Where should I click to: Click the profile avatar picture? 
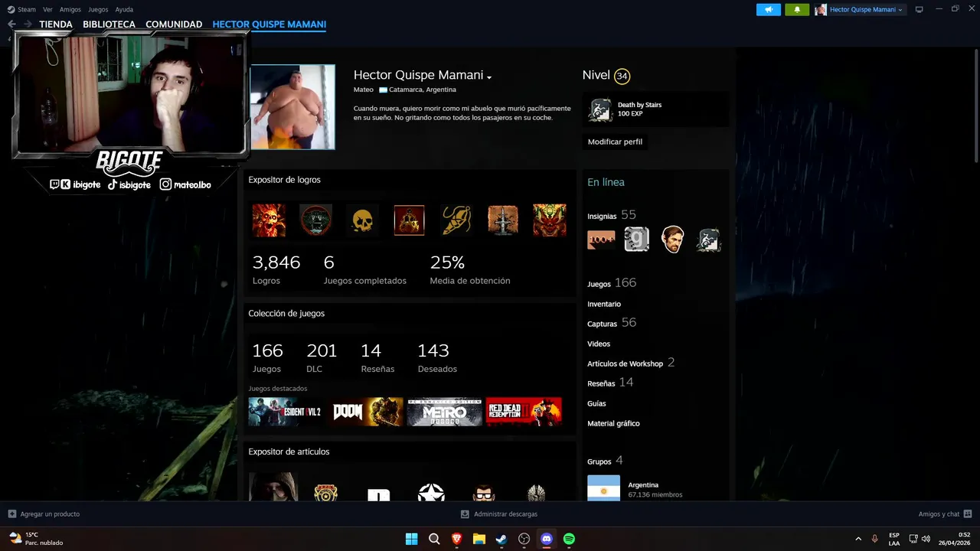pos(292,107)
